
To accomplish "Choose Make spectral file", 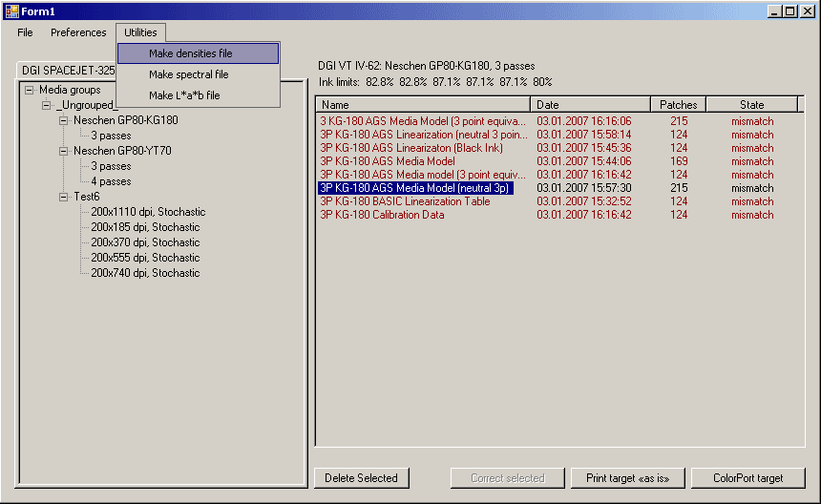I will tap(198, 74).
